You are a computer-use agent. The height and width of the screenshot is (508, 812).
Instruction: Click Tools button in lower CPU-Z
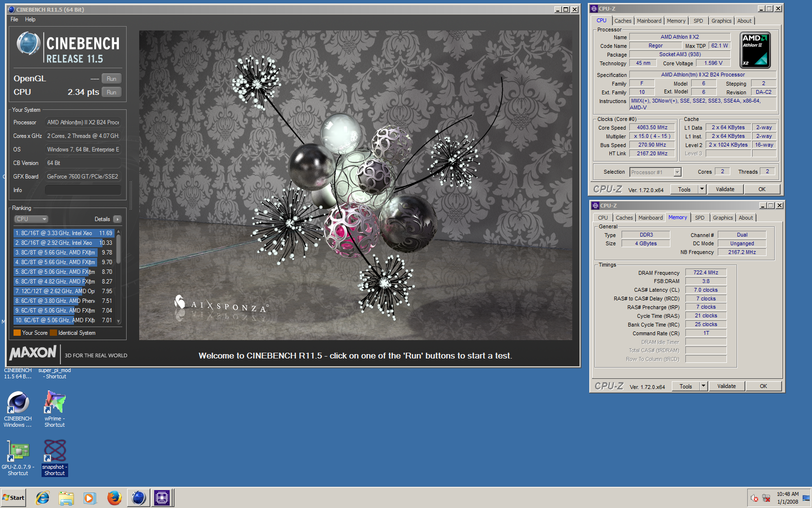click(686, 386)
